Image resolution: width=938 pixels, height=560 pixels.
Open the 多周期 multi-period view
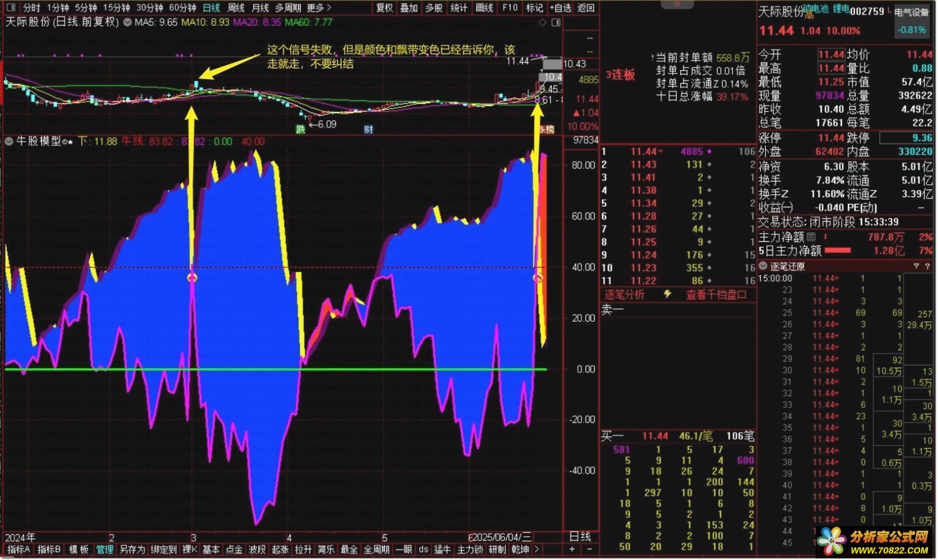[288, 8]
